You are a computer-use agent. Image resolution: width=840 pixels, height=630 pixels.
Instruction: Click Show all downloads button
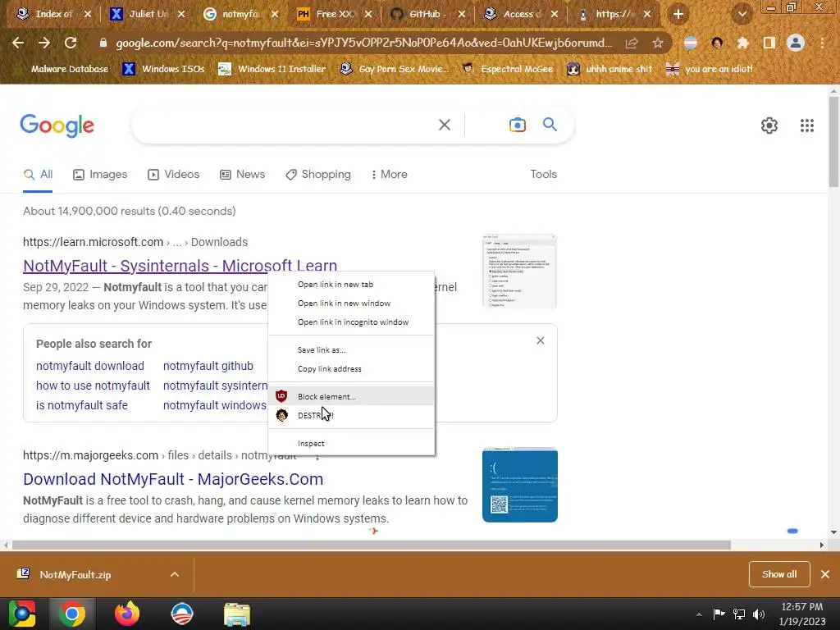779,574
